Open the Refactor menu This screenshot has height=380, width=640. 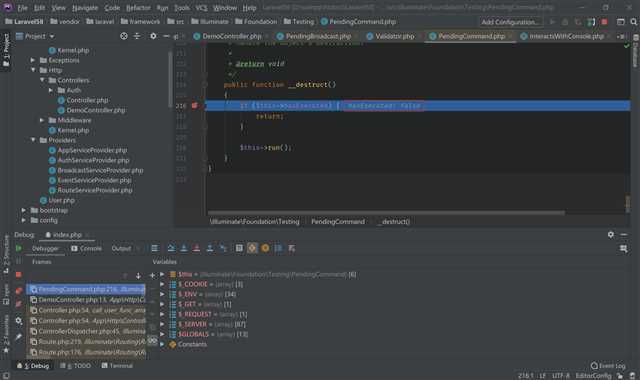138,8
